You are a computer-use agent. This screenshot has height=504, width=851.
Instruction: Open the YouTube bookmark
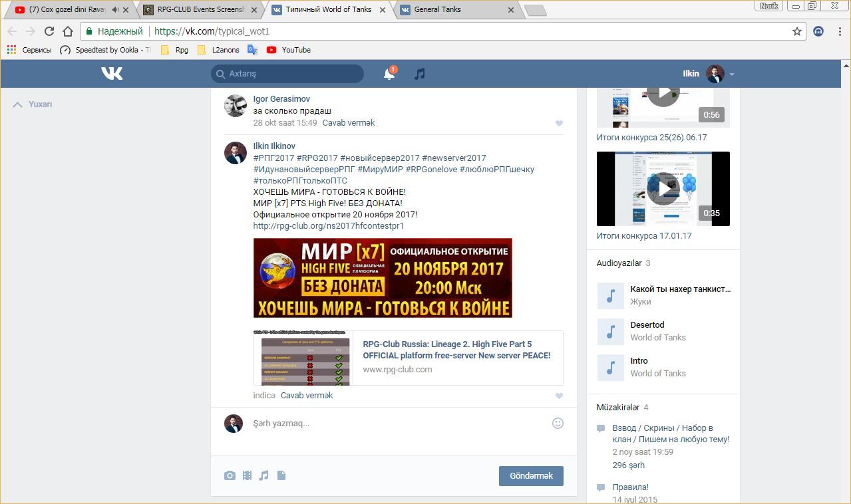tap(289, 50)
